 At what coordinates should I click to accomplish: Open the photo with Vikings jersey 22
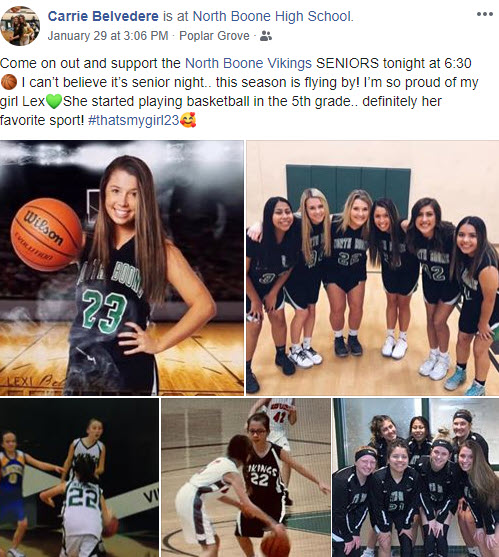pyautogui.click(x=246, y=477)
